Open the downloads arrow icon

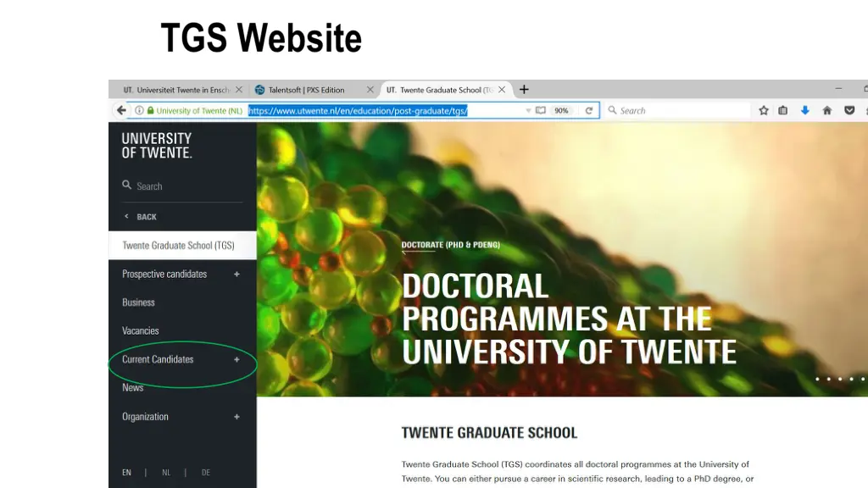pyautogui.click(x=805, y=111)
